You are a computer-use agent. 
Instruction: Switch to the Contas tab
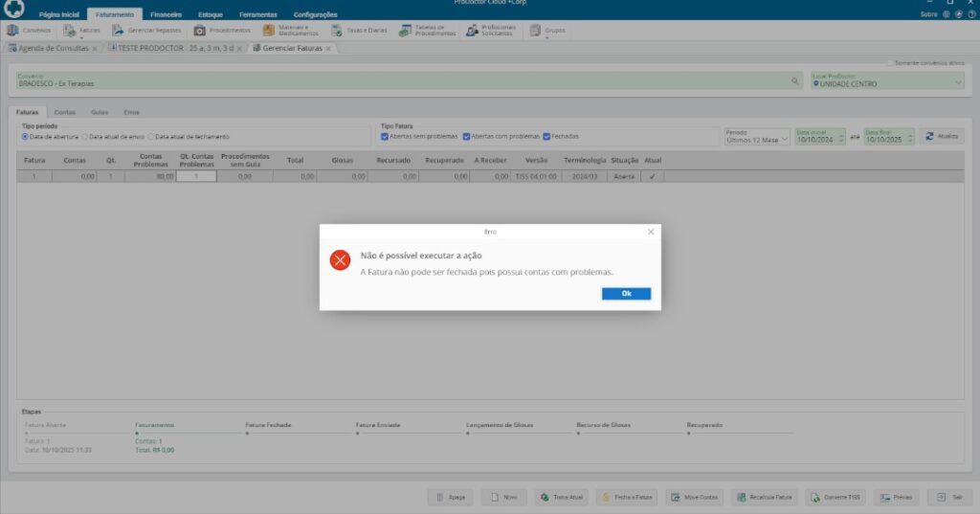point(65,112)
